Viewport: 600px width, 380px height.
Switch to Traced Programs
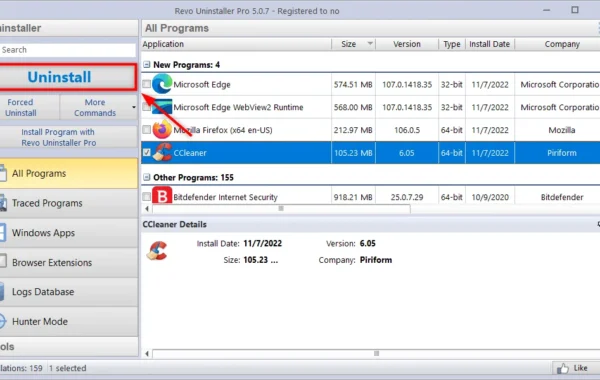(x=69, y=203)
